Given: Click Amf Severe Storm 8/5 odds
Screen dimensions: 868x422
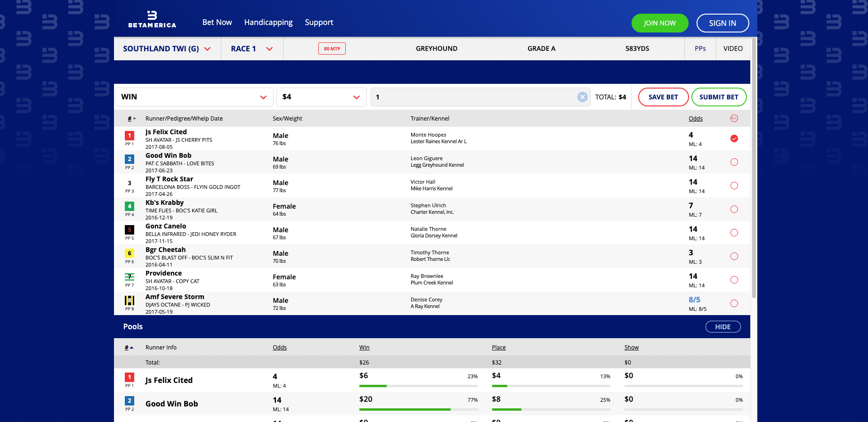Looking at the screenshot, I should point(694,300).
